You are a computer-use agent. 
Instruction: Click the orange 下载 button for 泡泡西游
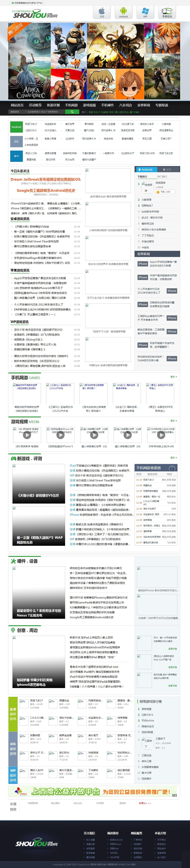tap(164, 192)
